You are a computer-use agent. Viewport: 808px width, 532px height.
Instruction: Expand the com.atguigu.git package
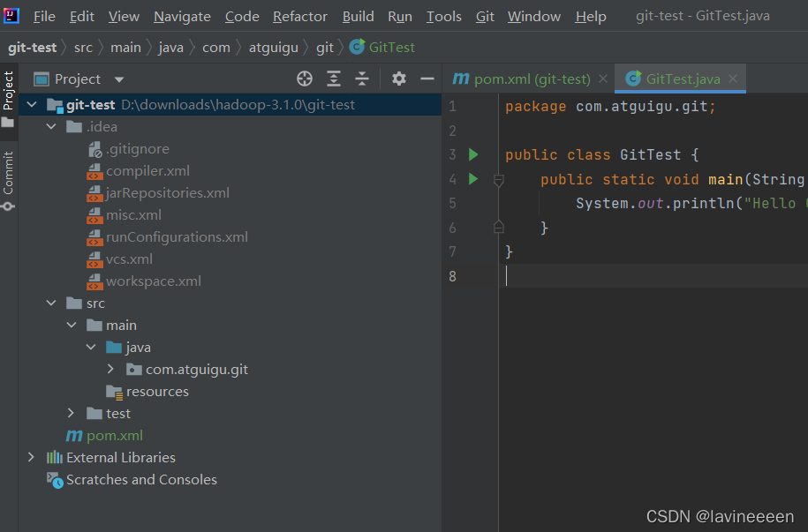pos(110,370)
